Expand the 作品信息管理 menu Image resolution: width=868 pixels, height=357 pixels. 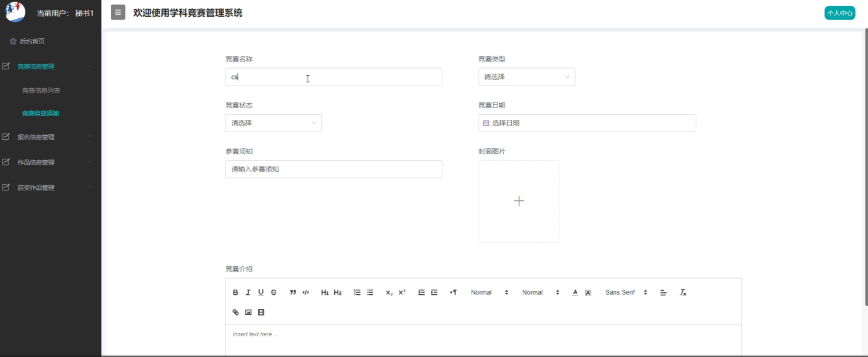51,162
